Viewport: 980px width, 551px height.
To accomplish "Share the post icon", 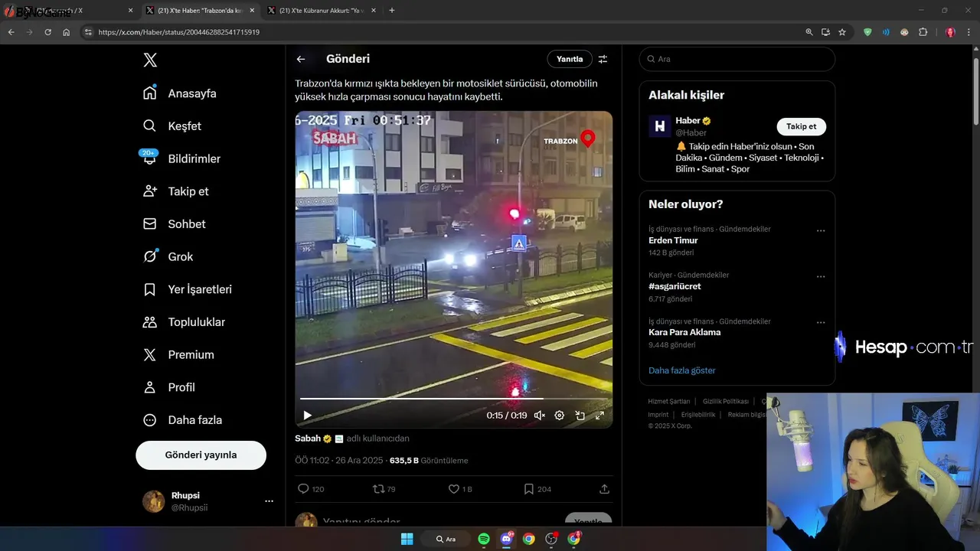I will coord(604,489).
